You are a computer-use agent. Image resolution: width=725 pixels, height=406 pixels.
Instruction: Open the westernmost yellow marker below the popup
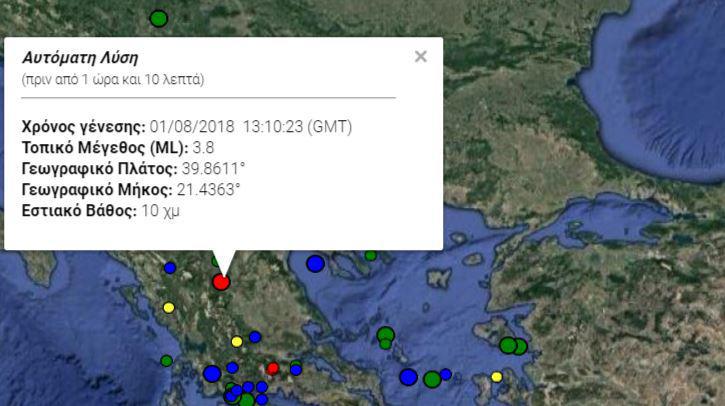point(168,307)
